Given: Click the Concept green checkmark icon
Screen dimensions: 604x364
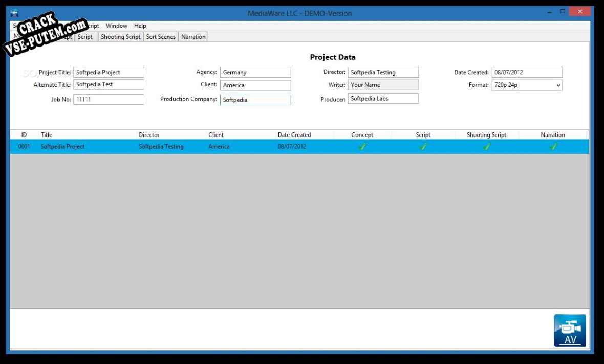Looking at the screenshot, I should (x=362, y=147).
